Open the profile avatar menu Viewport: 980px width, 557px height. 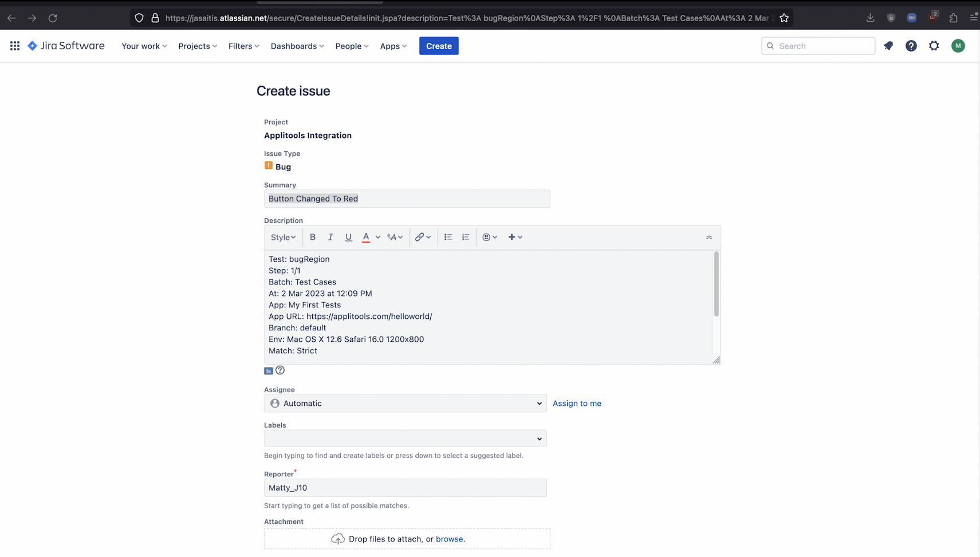tap(958, 46)
